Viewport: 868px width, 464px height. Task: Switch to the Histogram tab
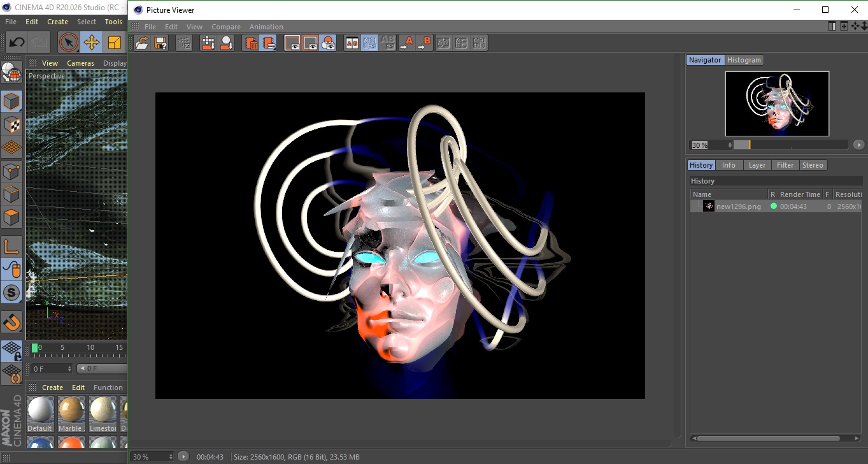(x=744, y=60)
